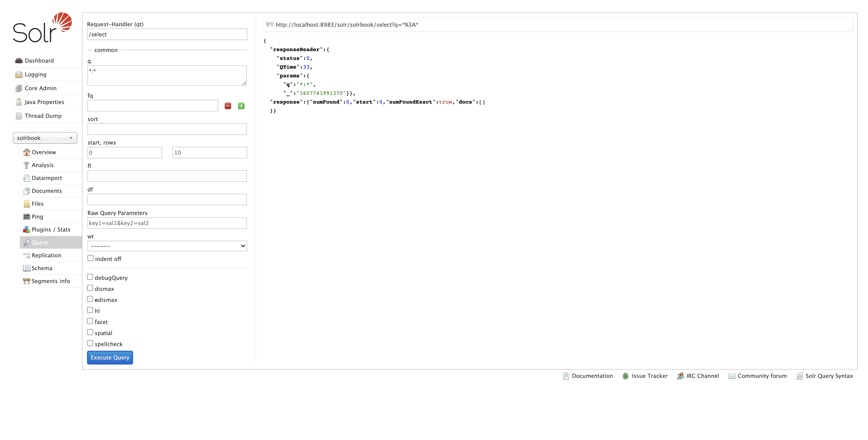Open the Community forum link
The width and height of the screenshot is (868, 440).
[762, 376]
